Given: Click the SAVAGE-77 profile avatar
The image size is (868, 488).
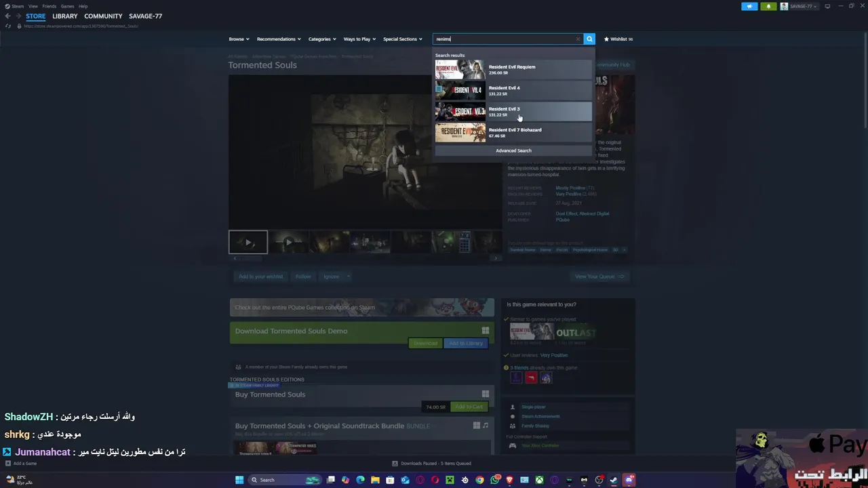Looking at the screenshot, I should pyautogui.click(x=784, y=6).
